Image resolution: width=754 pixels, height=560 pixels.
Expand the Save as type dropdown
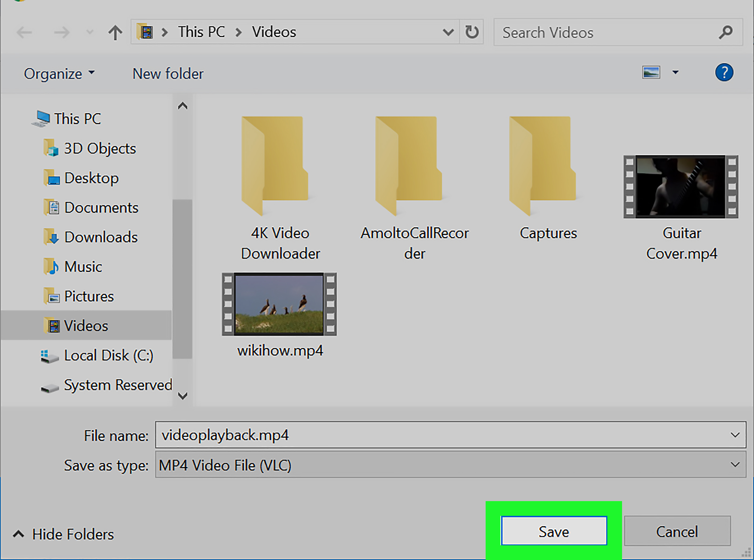(734, 465)
